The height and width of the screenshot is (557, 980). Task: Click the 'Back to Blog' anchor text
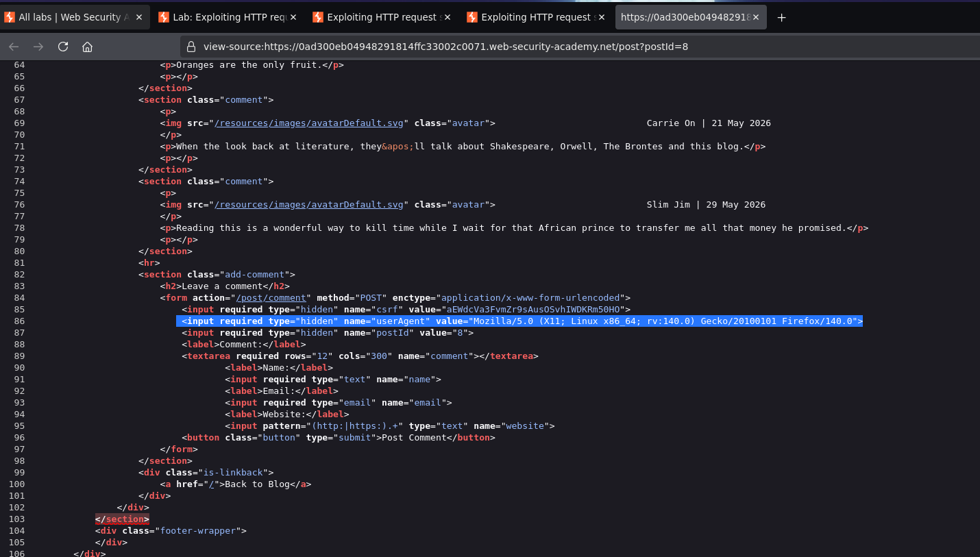point(258,484)
